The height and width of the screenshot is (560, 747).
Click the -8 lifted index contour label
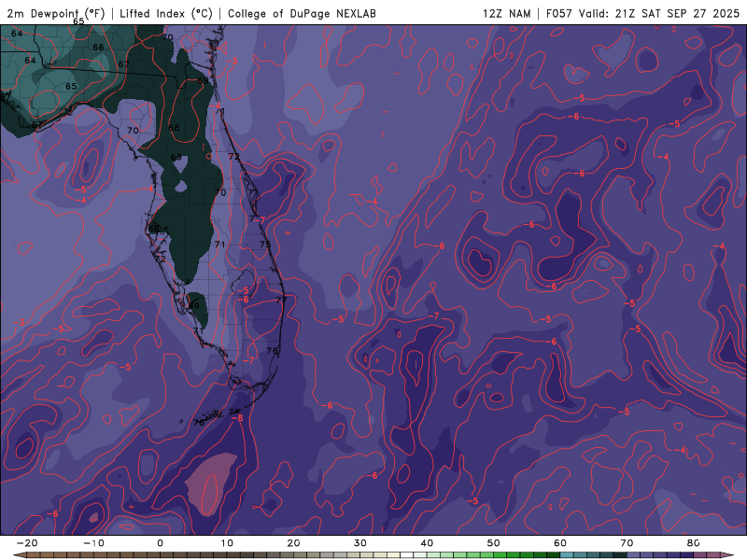237,417
